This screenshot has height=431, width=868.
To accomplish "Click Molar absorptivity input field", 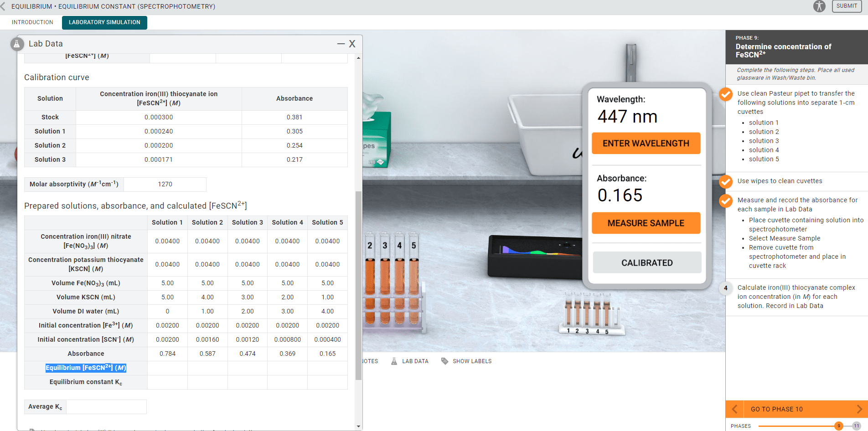I will pyautogui.click(x=165, y=185).
